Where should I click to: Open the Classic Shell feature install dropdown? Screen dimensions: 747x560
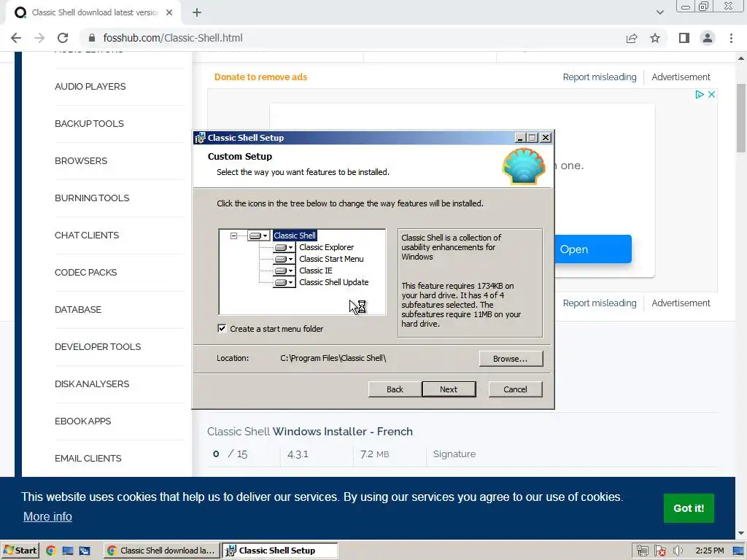pos(259,236)
